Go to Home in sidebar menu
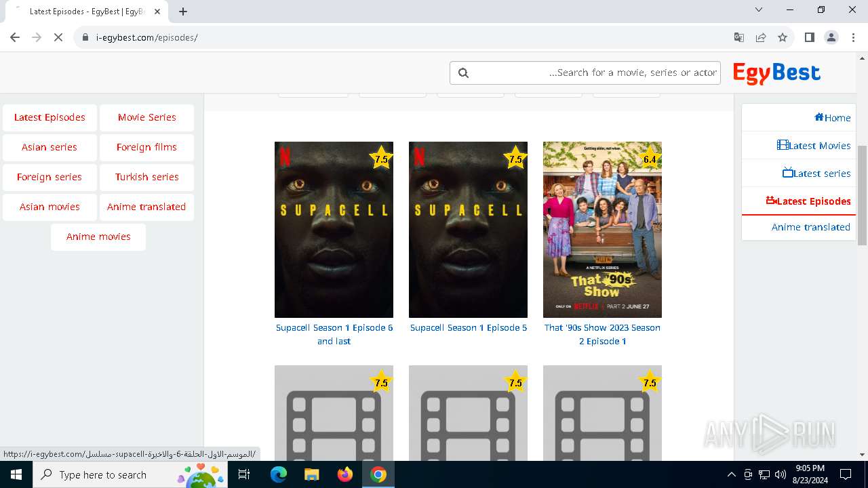 coord(799,118)
